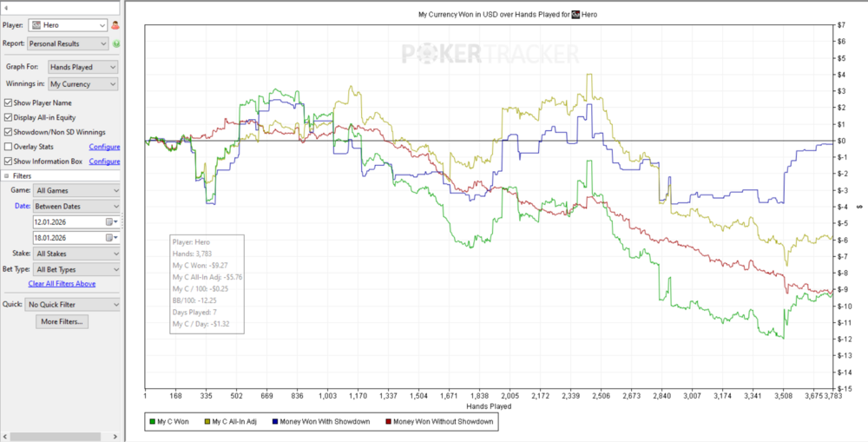Open the calendar picker for start date 12.01.2026
The image size is (868, 442).
coord(111,221)
